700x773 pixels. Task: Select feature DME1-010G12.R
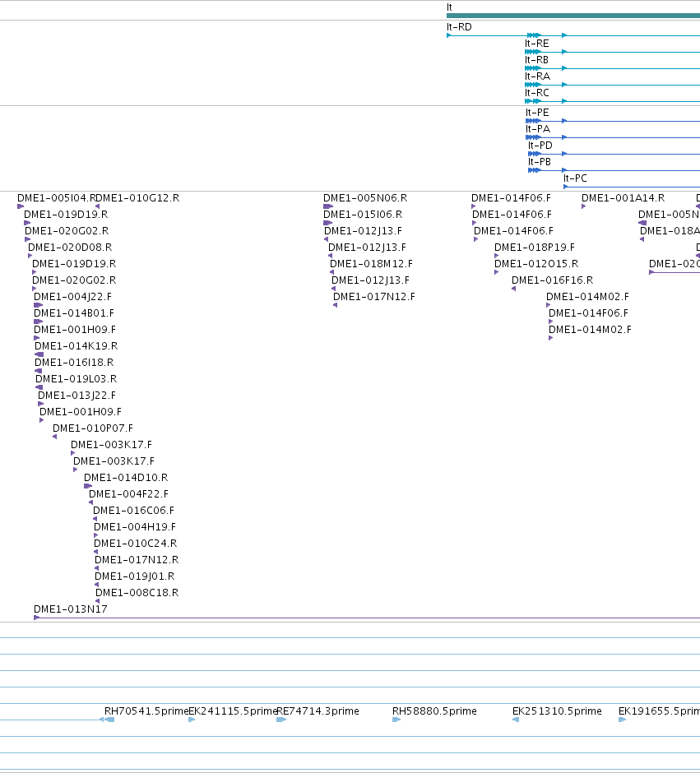(137, 197)
